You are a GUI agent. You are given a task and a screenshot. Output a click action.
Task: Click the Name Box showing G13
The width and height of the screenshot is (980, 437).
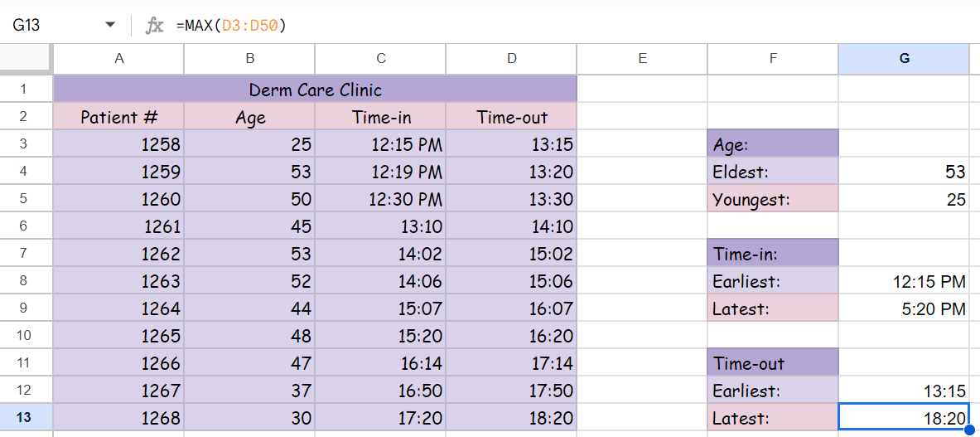click(x=50, y=26)
